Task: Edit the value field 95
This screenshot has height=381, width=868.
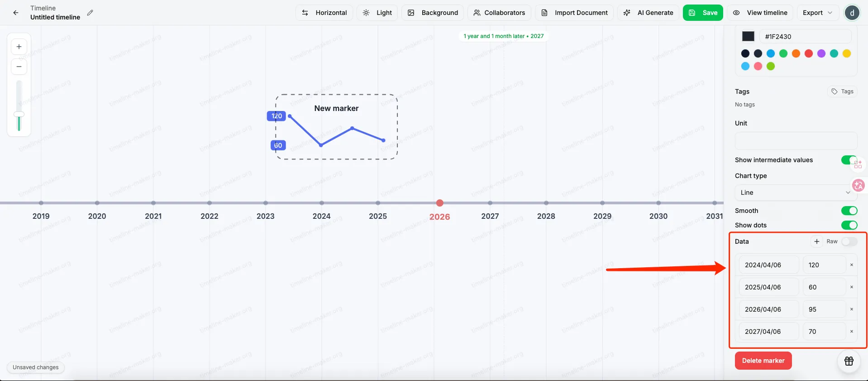Action: 824,309
